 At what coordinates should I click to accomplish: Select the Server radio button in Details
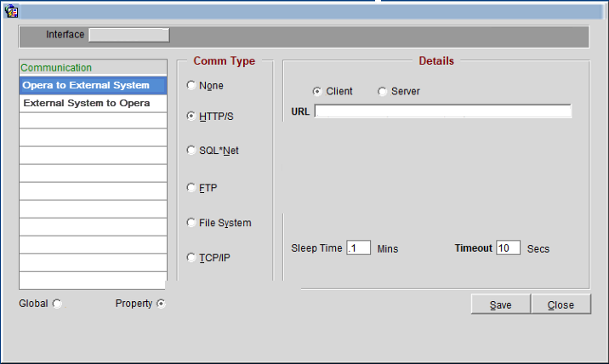(x=382, y=91)
